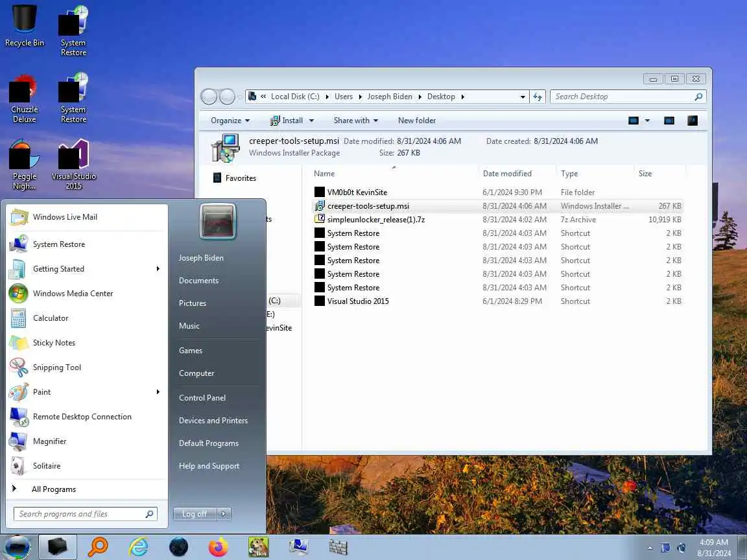This screenshot has height=560, width=747.
Task: Launch Calculator from Start menu
Action: coord(87,318)
